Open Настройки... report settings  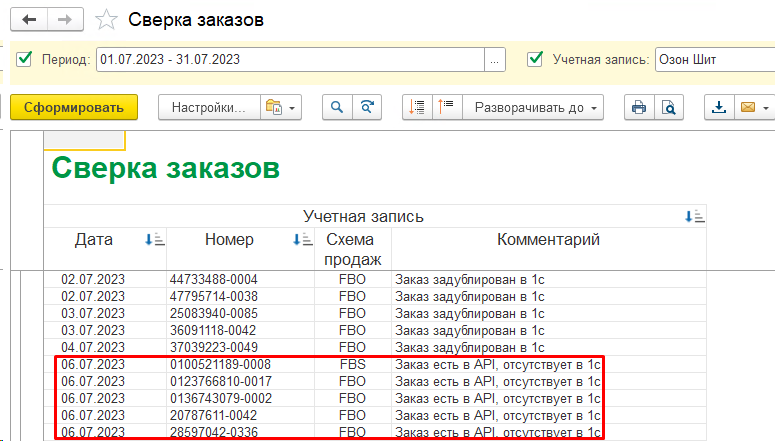209,107
